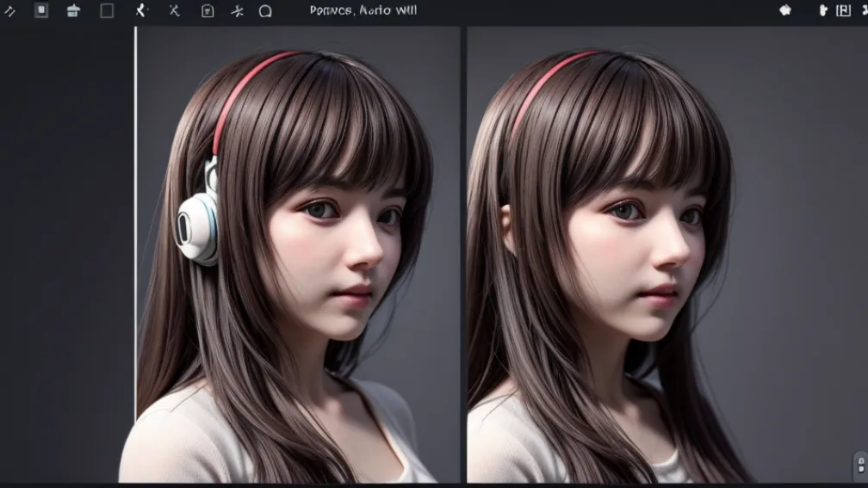Click the hand-shaped icon at top right
Viewport: 868px width, 488px height.
[822, 11]
